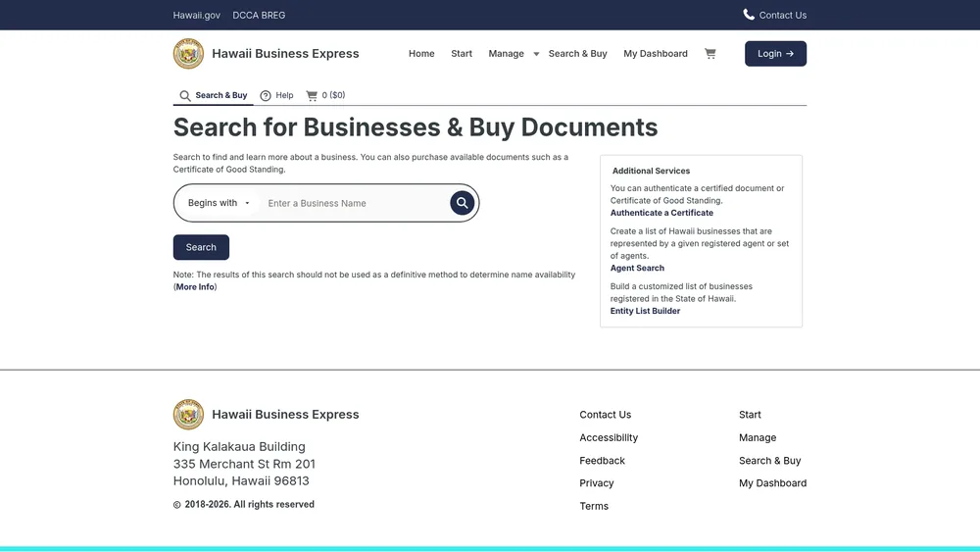Click the King Kalakaua Building address line

point(239,446)
